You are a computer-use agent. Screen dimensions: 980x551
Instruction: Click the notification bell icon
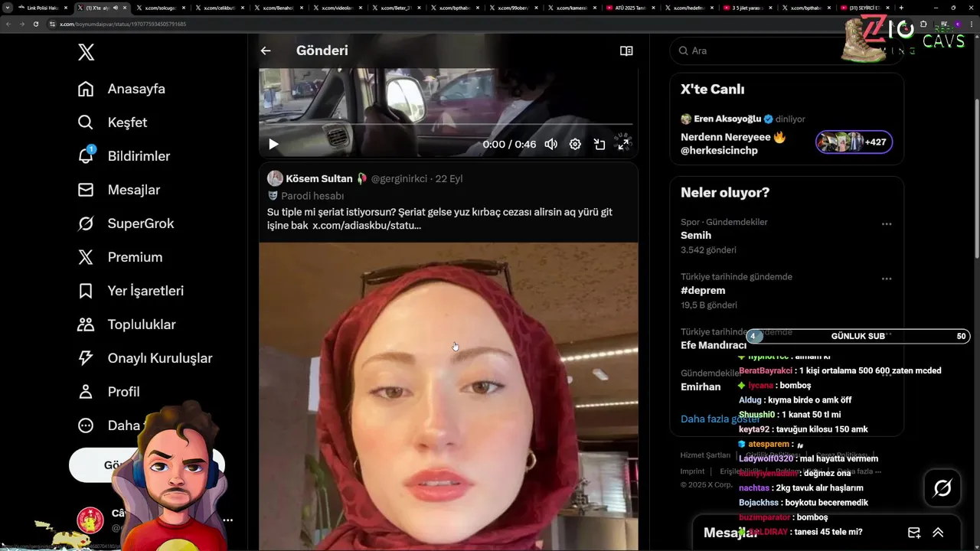pyautogui.click(x=86, y=156)
